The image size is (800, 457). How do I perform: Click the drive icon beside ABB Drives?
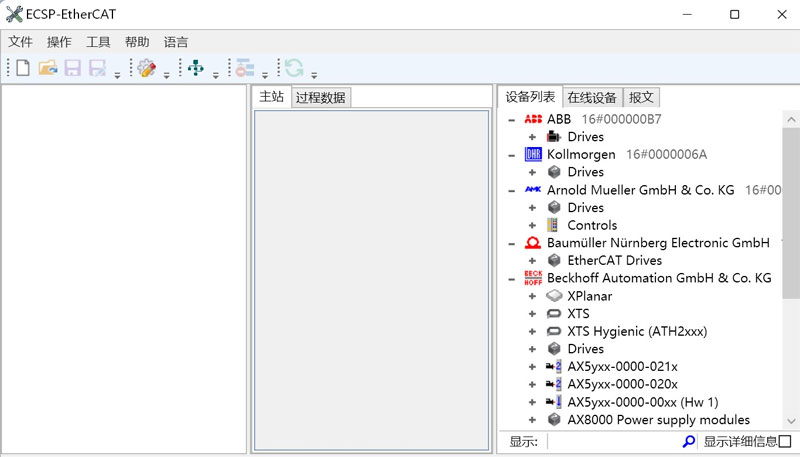tap(554, 137)
